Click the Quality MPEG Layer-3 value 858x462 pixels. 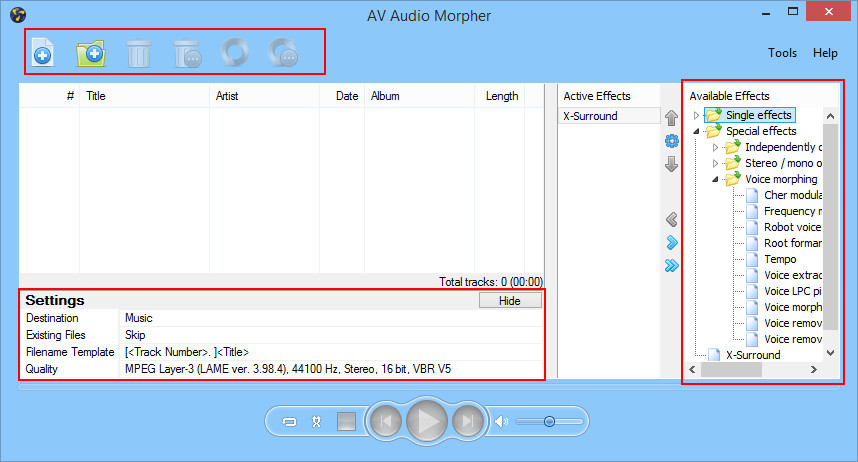331,369
